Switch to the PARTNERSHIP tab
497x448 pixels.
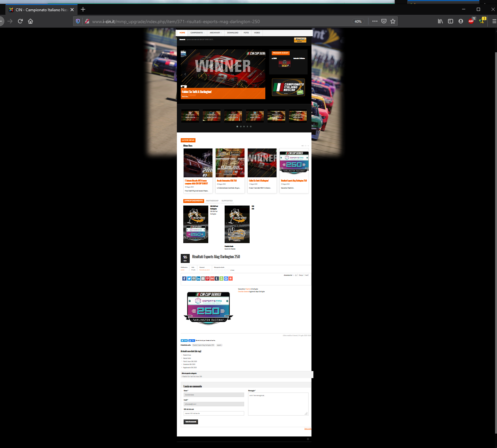click(x=212, y=201)
